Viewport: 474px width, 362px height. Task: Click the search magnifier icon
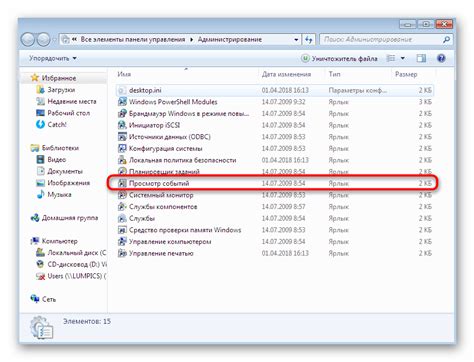point(446,40)
